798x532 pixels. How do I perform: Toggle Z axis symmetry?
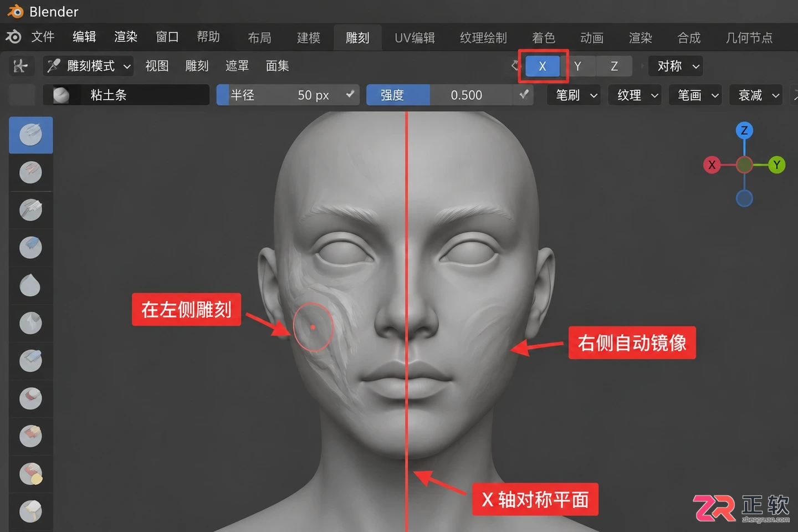pos(614,66)
